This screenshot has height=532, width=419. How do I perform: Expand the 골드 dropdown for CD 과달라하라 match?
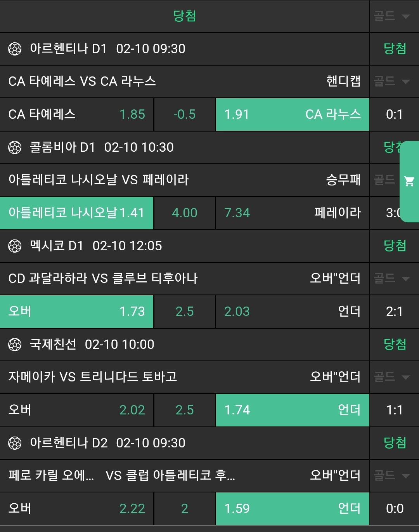pos(392,279)
